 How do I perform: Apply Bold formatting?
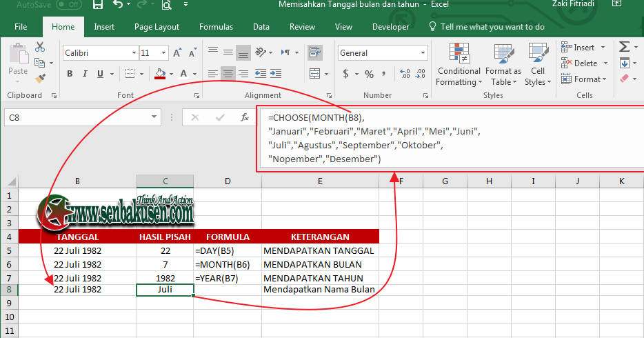70,74
